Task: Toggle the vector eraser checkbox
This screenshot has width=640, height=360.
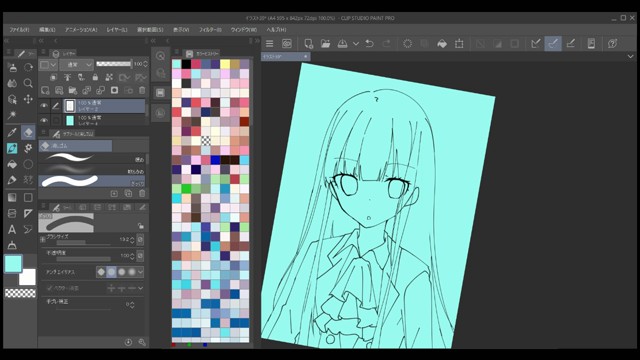Action: click(50, 288)
